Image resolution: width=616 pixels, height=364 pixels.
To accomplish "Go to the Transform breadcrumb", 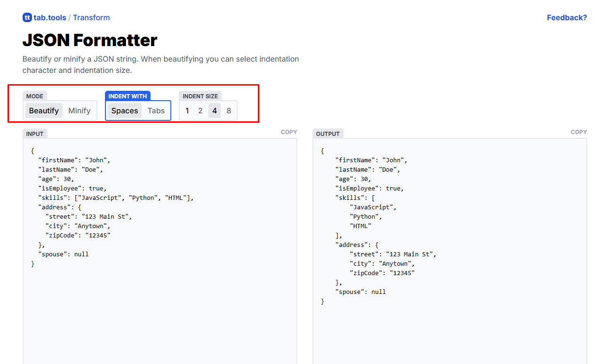I will (x=91, y=17).
